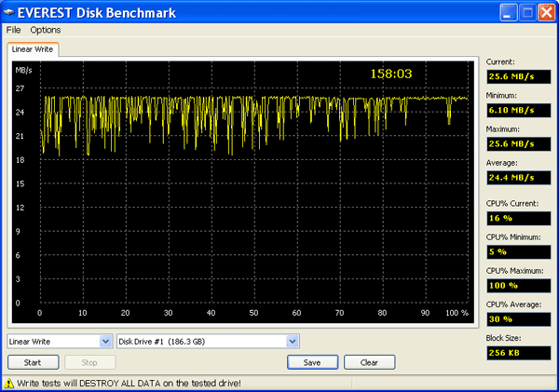The width and height of the screenshot is (559, 392).
Task: Maximize the Disk Benchmark window
Action: click(526, 12)
